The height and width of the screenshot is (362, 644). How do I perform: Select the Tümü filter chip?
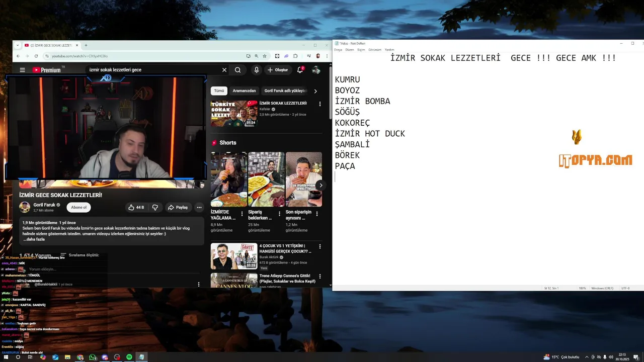[x=219, y=91]
